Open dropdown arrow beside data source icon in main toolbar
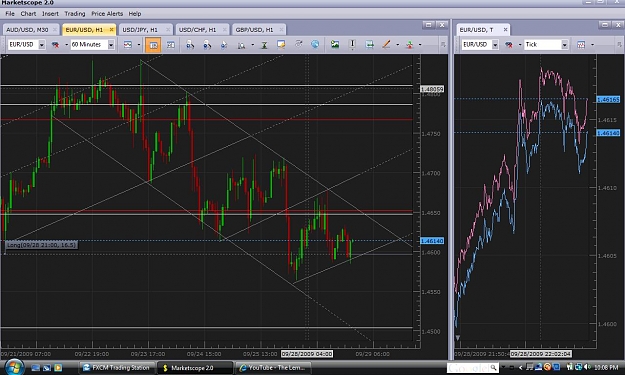The height and width of the screenshot is (375, 625). (x=66, y=45)
